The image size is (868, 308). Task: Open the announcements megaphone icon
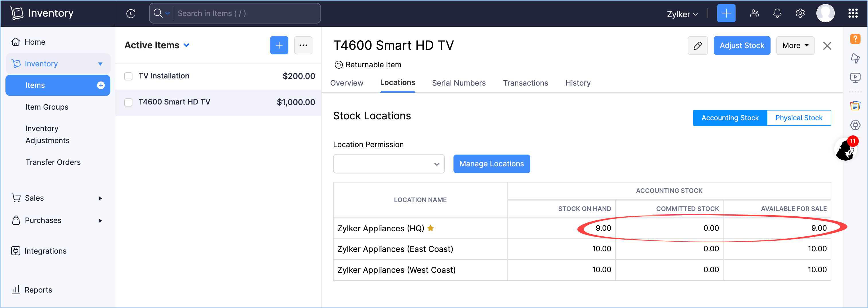pyautogui.click(x=855, y=58)
